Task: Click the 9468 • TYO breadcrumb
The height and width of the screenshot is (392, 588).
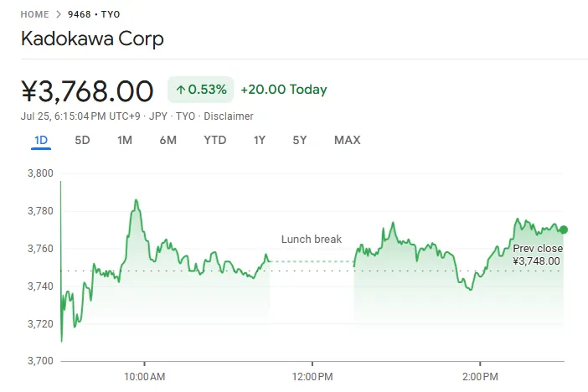Action: 94,14
